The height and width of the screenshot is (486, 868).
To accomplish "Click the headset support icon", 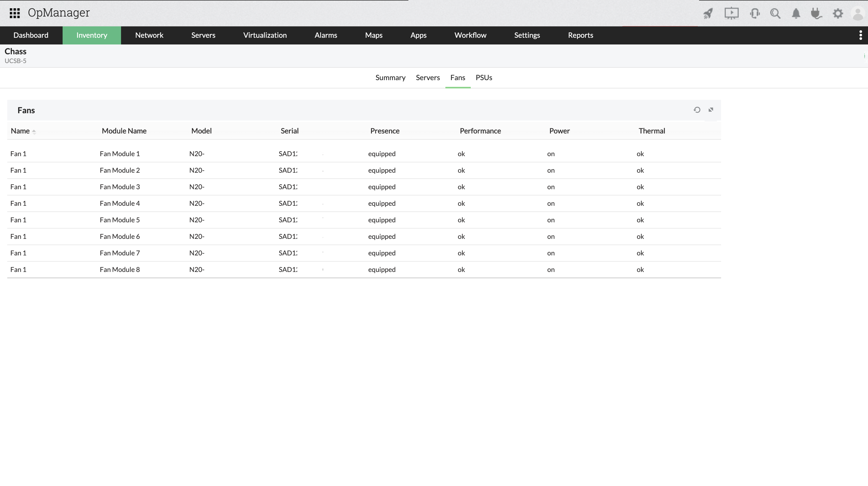I will 755,13.
